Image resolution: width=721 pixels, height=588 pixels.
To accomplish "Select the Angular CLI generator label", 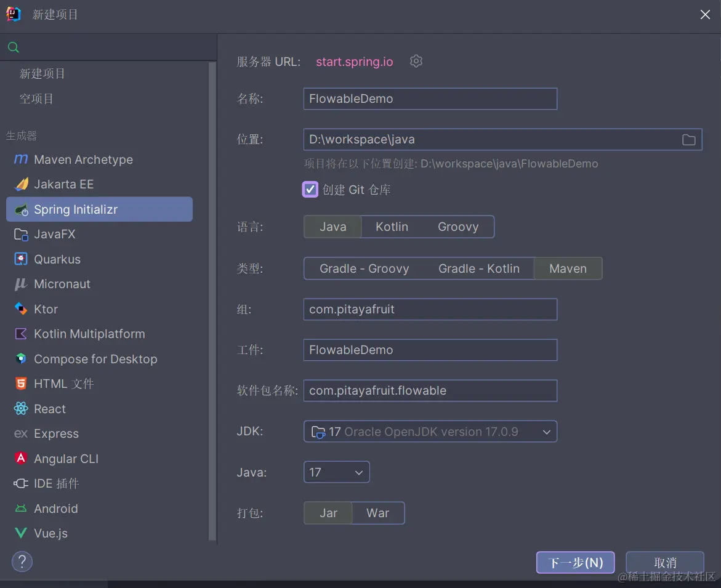I will (x=66, y=459).
